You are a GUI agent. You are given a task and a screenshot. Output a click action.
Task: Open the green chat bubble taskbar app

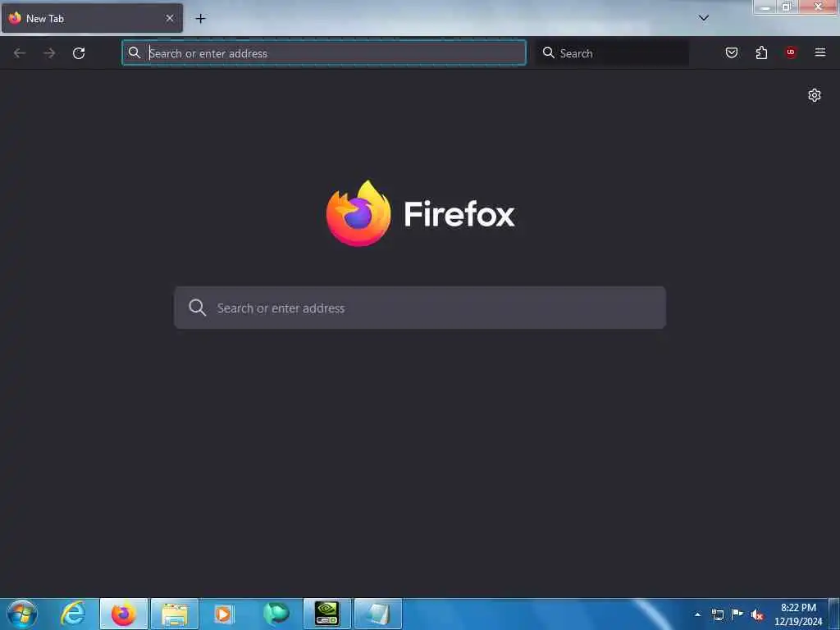tap(276, 614)
